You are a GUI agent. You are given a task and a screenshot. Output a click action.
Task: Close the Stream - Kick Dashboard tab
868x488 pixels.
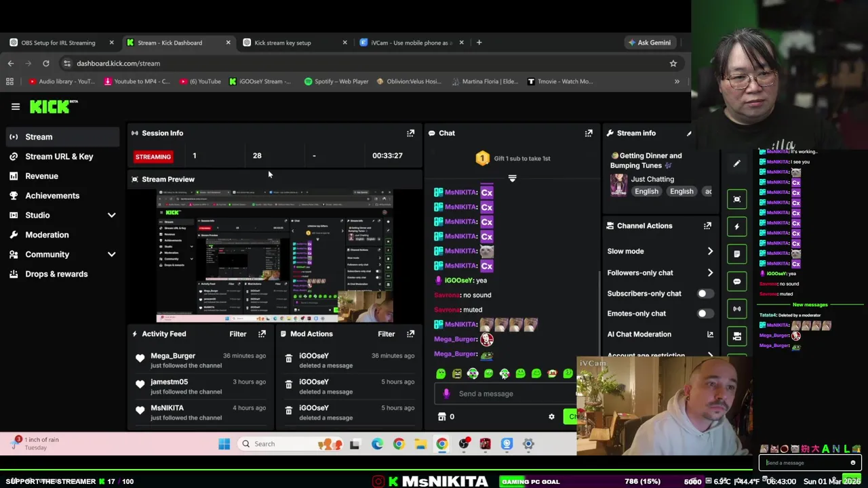point(228,43)
